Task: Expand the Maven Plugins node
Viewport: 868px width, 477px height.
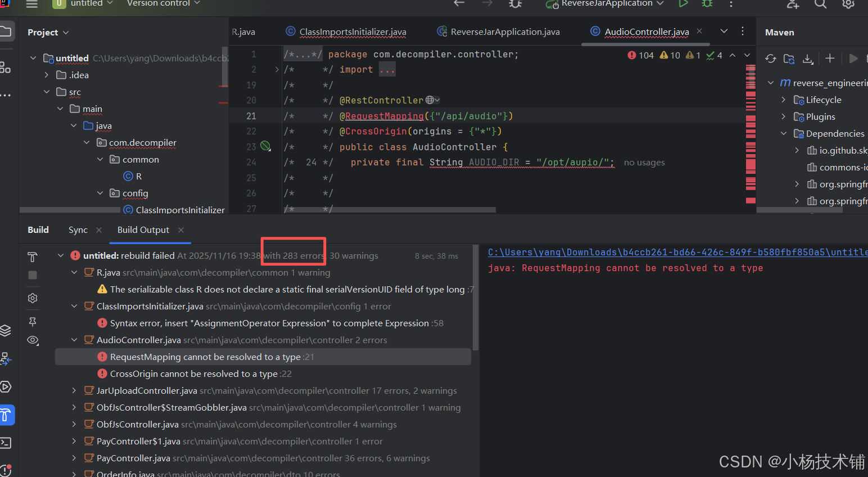Action: (784, 116)
